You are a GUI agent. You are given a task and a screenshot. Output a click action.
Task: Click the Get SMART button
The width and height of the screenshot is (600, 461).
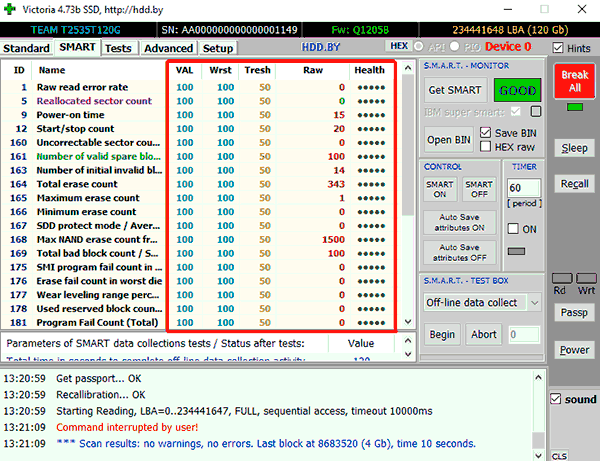(x=455, y=90)
